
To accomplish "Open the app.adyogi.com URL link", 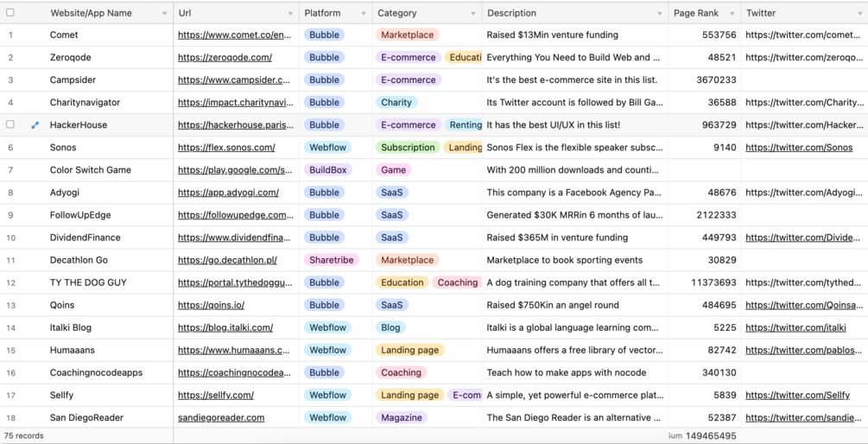I will tap(228, 193).
